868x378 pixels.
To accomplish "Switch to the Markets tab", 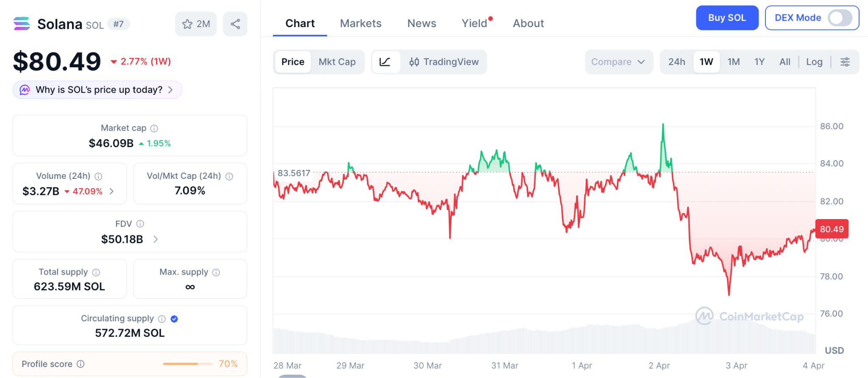I will point(361,23).
